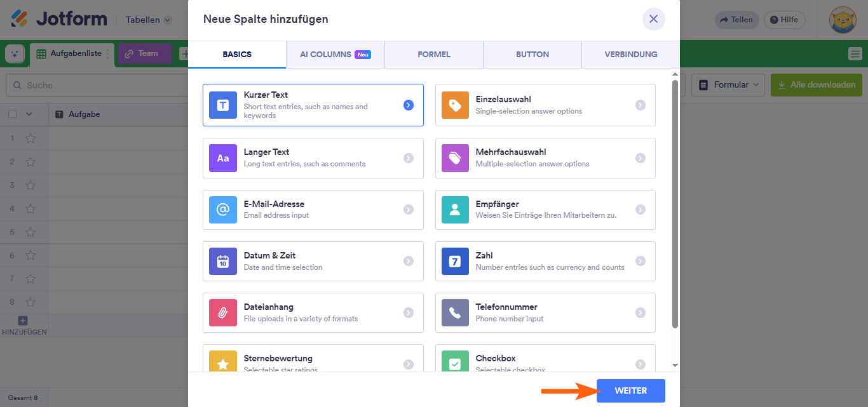
Task: Select the Einzelauswahl tag icon
Action: click(x=455, y=105)
